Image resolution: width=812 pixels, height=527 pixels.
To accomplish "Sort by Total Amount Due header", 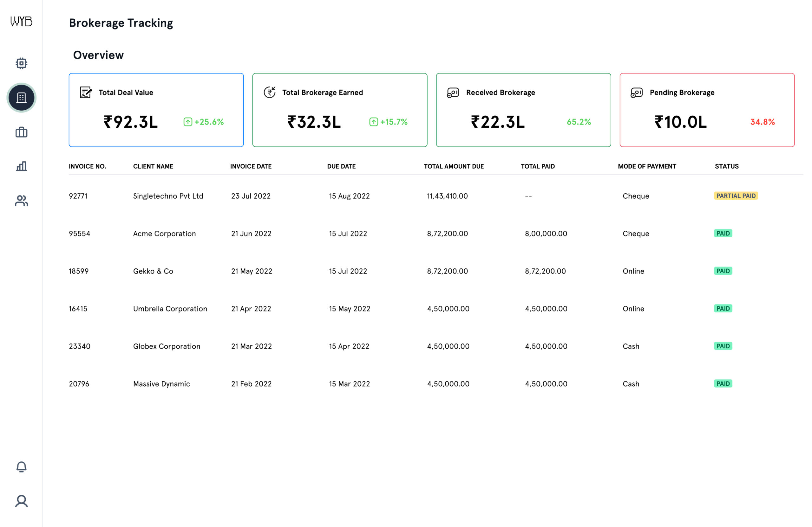I will [x=454, y=166].
